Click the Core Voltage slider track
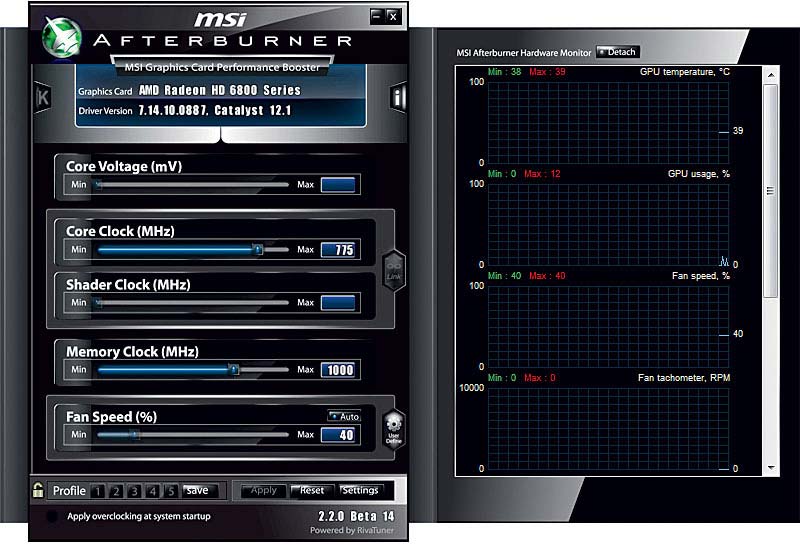This screenshot has height=552, width=800. click(x=192, y=185)
